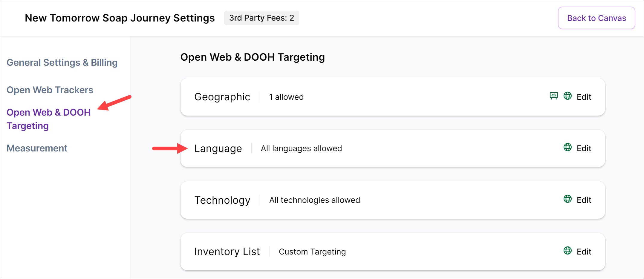
Task: Go back to Canvas
Action: point(596,18)
